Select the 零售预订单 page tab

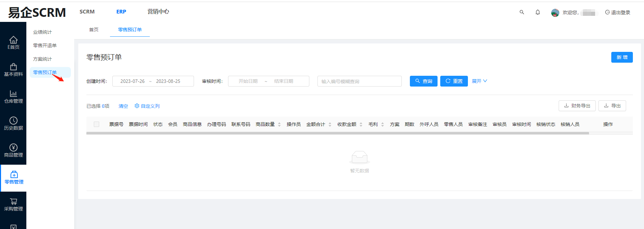pyautogui.click(x=130, y=30)
